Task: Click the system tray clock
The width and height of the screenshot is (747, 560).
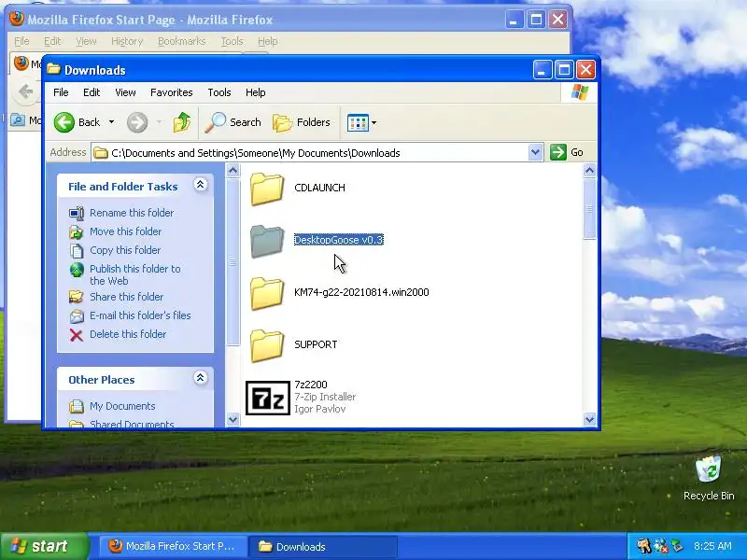Action: 712,546
